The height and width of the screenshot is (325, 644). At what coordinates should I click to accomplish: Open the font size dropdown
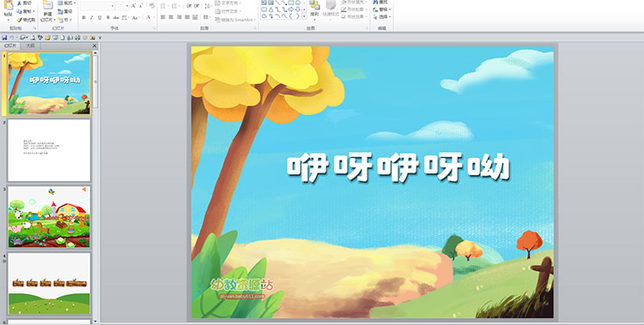tap(127, 6)
